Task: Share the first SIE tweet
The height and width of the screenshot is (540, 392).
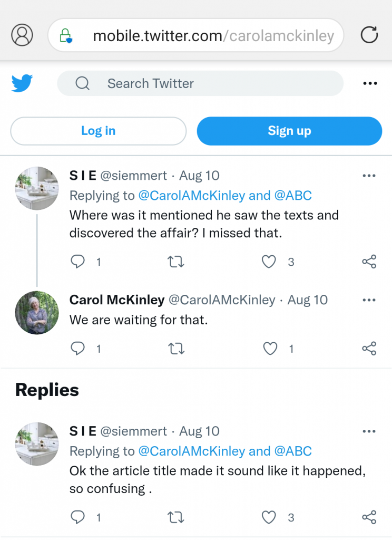Action: click(369, 262)
